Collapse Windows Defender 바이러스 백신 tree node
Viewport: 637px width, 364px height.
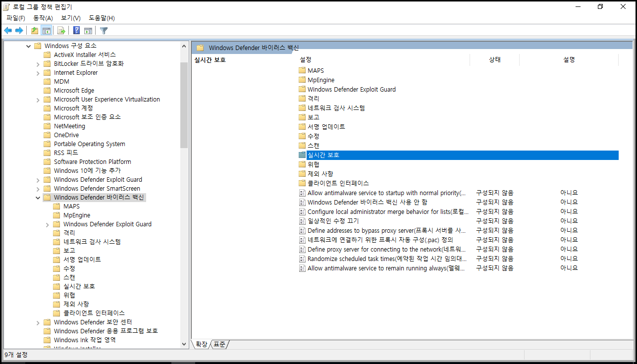[x=38, y=198]
